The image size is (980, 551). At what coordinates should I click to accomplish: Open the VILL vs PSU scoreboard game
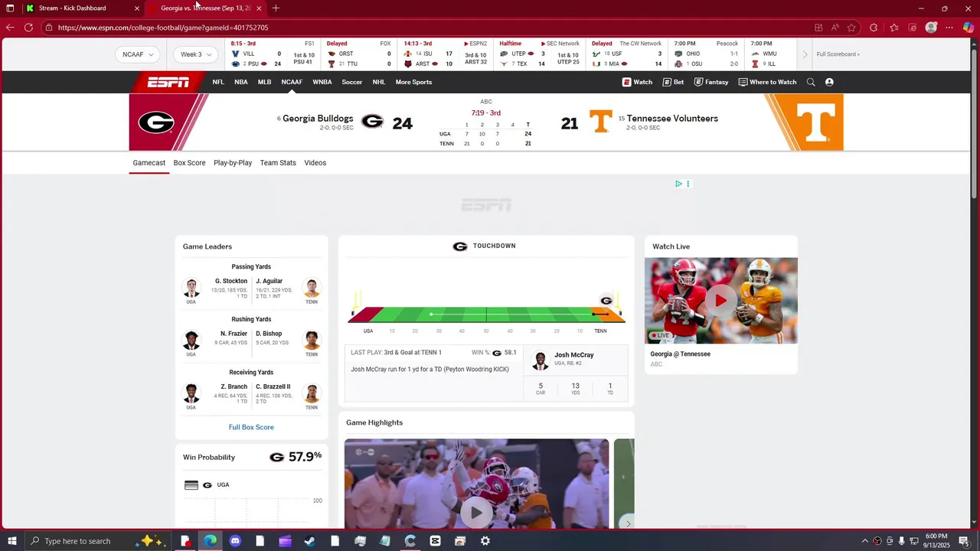pyautogui.click(x=272, y=54)
